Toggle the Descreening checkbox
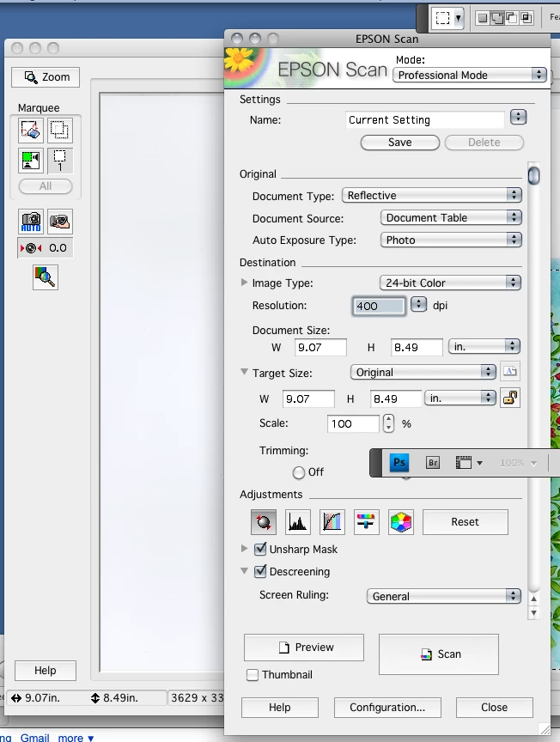The height and width of the screenshot is (742, 560). click(x=260, y=571)
